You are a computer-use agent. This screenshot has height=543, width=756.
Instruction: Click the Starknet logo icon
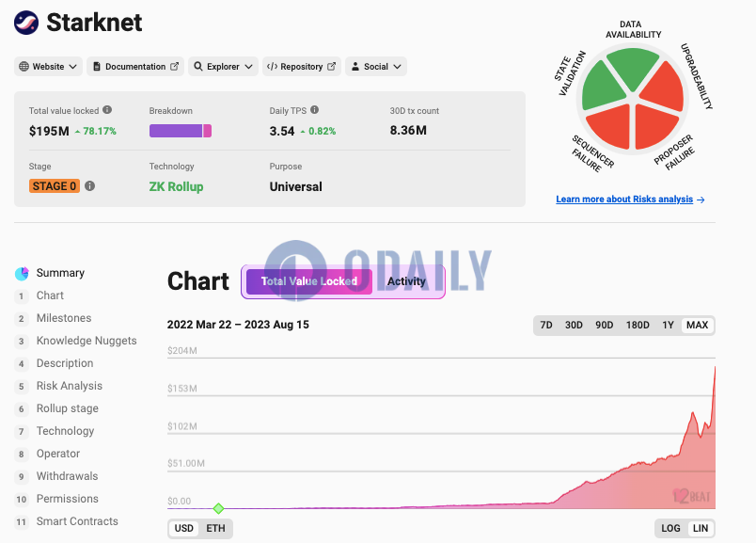[26, 23]
